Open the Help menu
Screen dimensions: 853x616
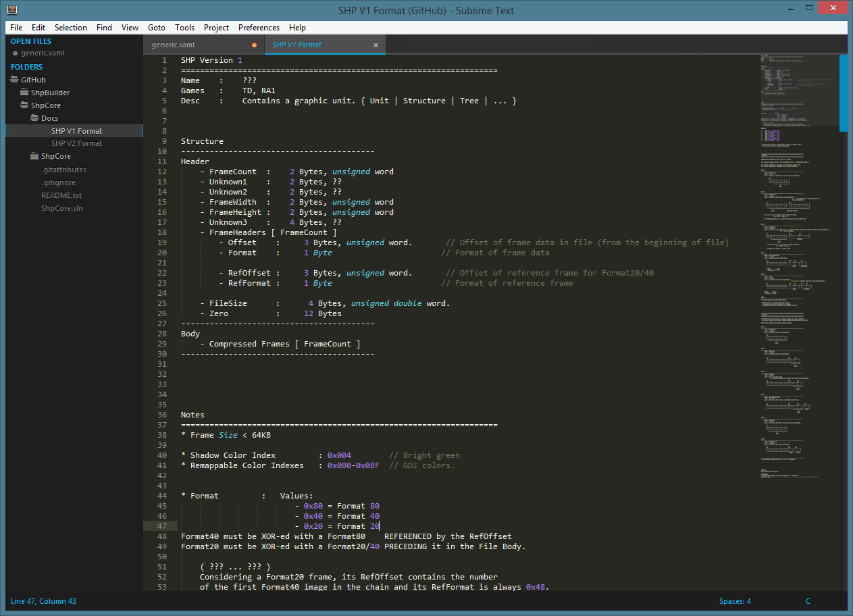pyautogui.click(x=297, y=28)
